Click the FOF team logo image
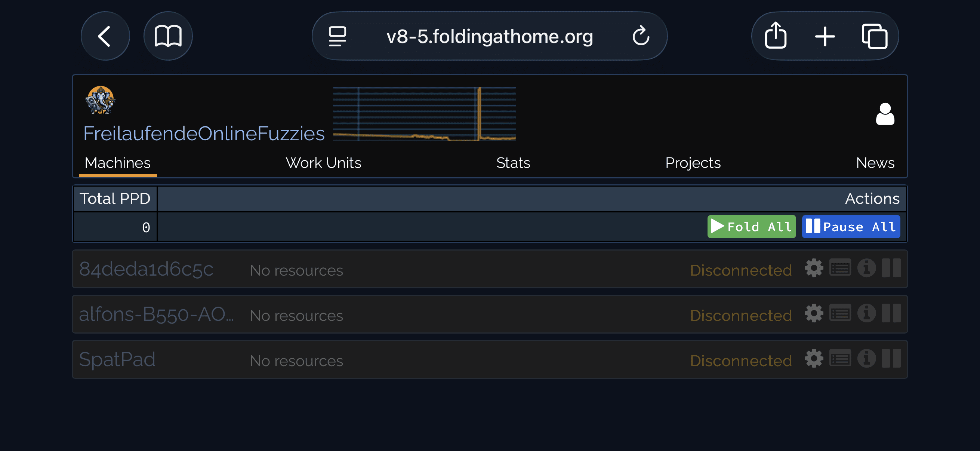Screen dimensions: 980x451 coord(100,100)
